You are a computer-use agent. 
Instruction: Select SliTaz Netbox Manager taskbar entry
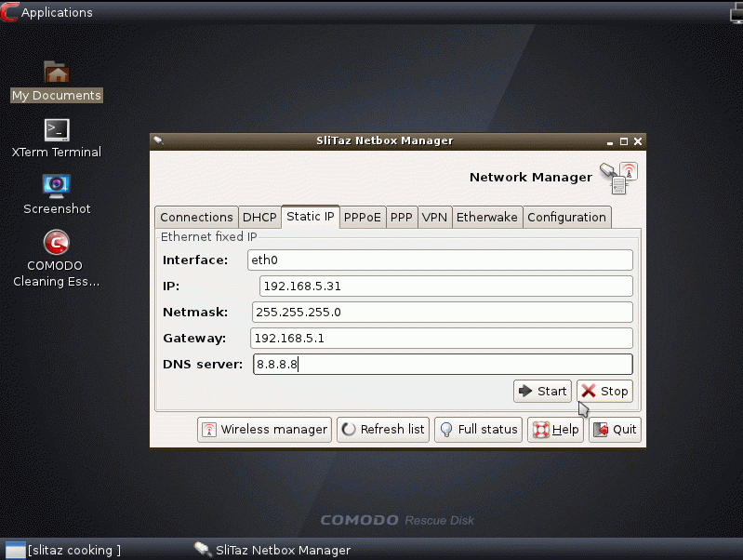click(272, 550)
